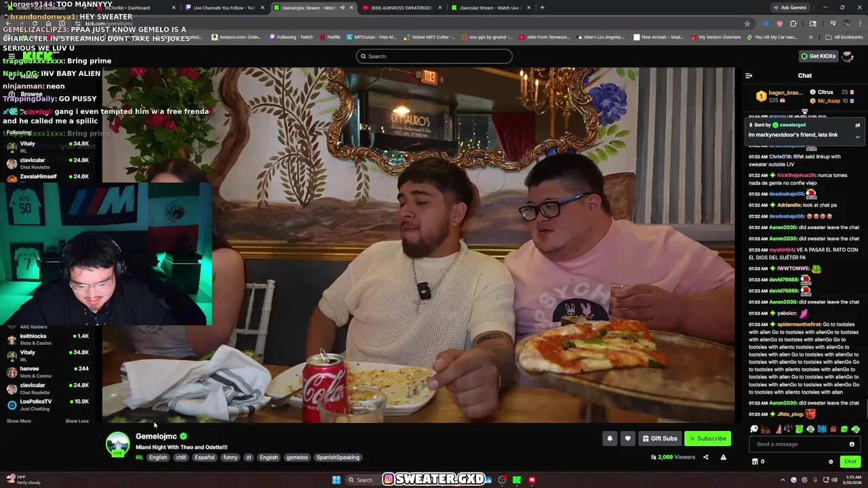
Task: Send the message with the green Chat button
Action: [x=850, y=462]
